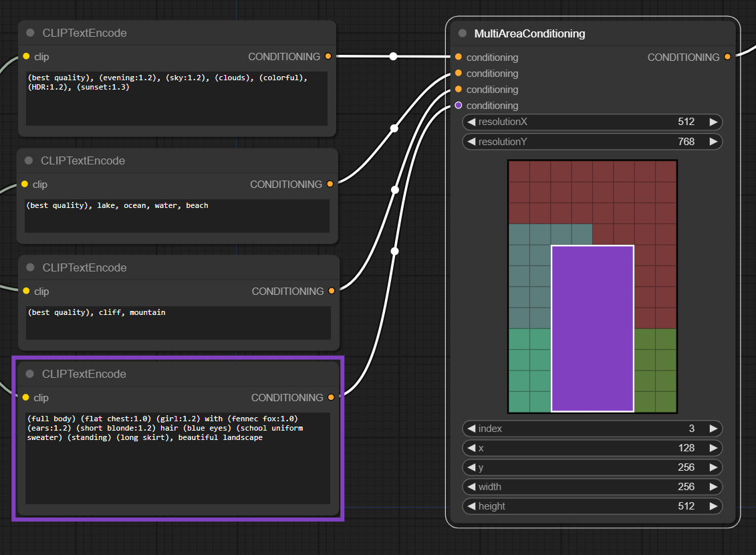Screen dimensions: 756x555
Task: Click the CONDITIONING output of MultiAreaConditioning
Action: (x=727, y=58)
